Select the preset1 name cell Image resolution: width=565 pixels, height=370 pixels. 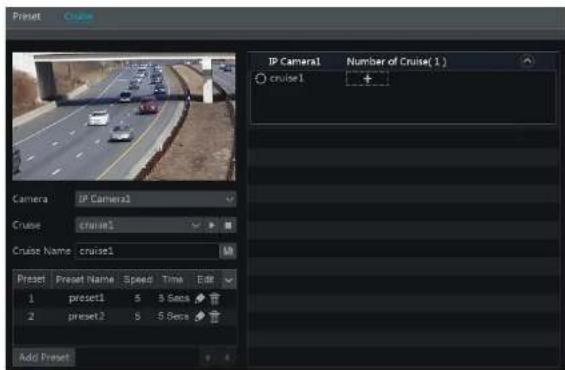86,298
